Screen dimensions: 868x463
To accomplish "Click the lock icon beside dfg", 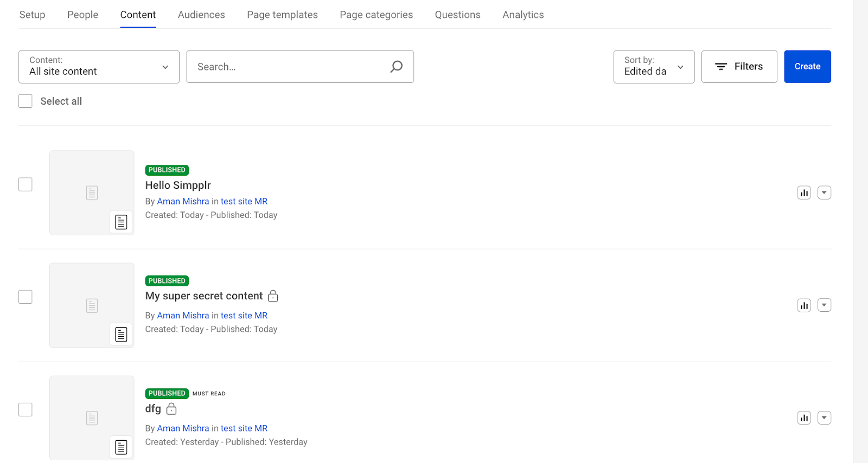I will point(171,409).
